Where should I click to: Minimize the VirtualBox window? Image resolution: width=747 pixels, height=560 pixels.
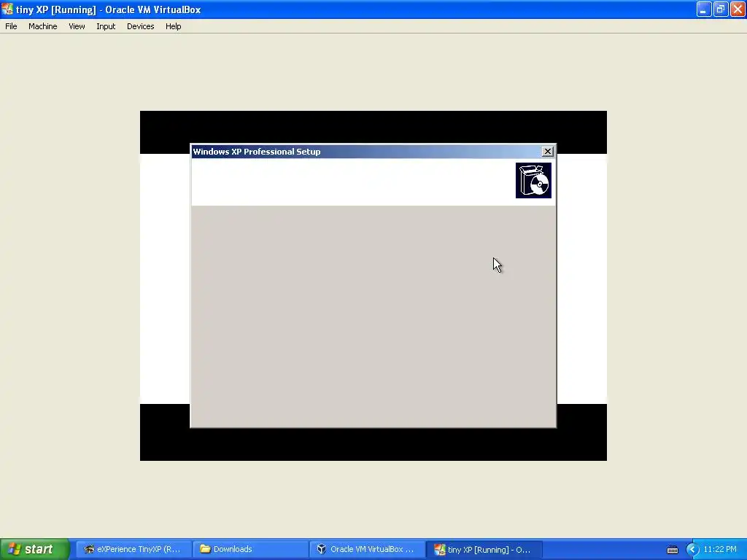click(704, 9)
